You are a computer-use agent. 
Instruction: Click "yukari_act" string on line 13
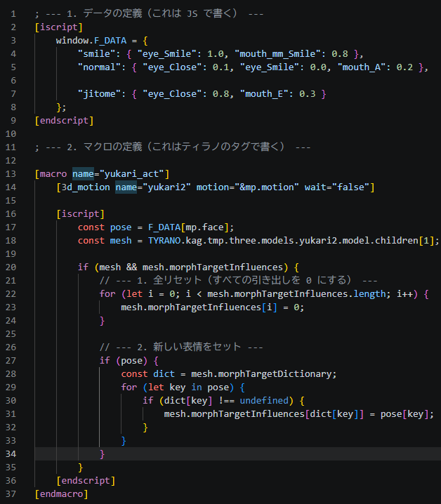pos(132,174)
